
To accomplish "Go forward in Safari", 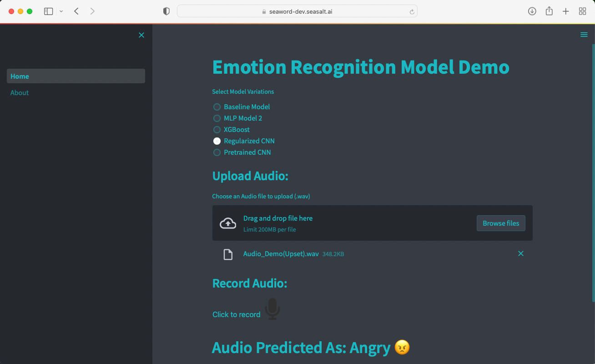I will (92, 11).
